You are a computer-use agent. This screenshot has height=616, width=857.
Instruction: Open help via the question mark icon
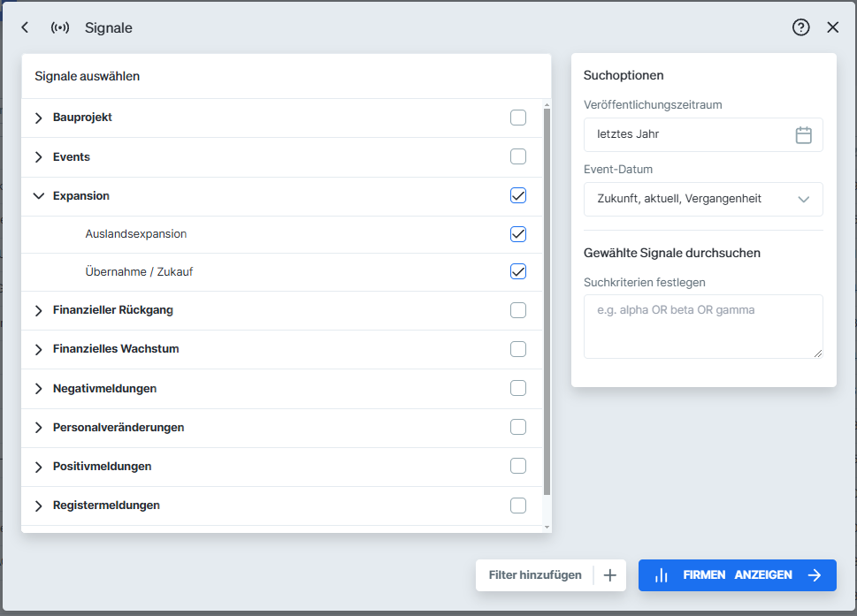[800, 27]
